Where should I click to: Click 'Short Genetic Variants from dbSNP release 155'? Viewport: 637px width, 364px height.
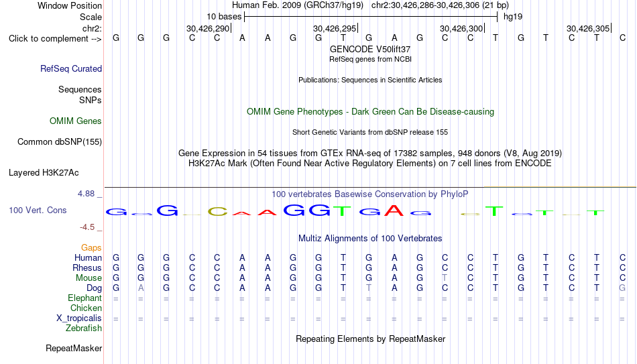(x=370, y=133)
